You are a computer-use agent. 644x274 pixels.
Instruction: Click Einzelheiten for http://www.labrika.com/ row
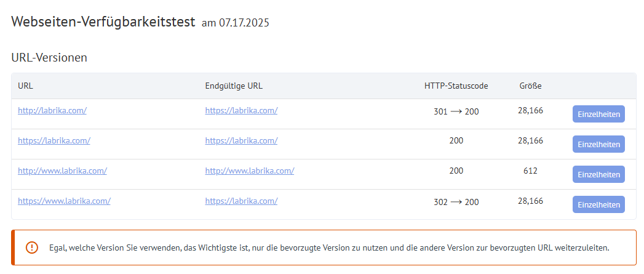[x=598, y=174]
